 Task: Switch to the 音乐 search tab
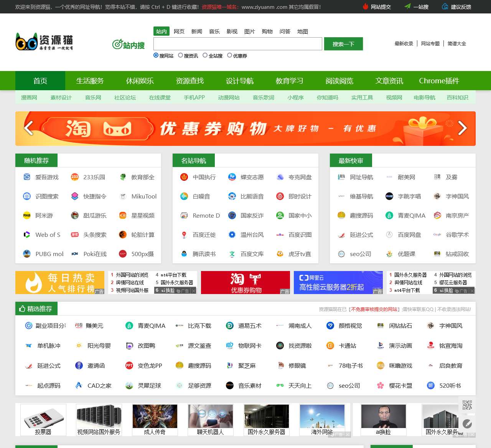tap(214, 31)
